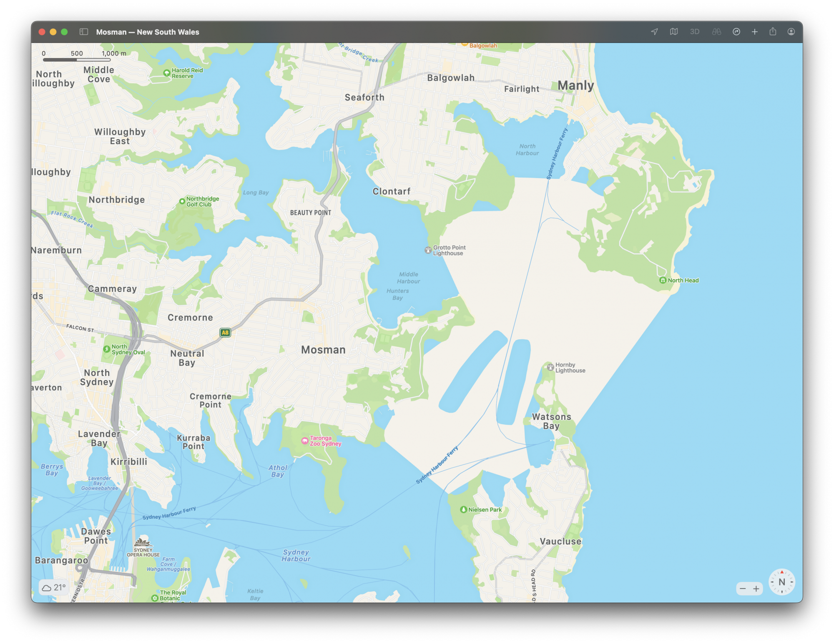Open the 21° weather badge
834x644 pixels.
tap(53, 587)
